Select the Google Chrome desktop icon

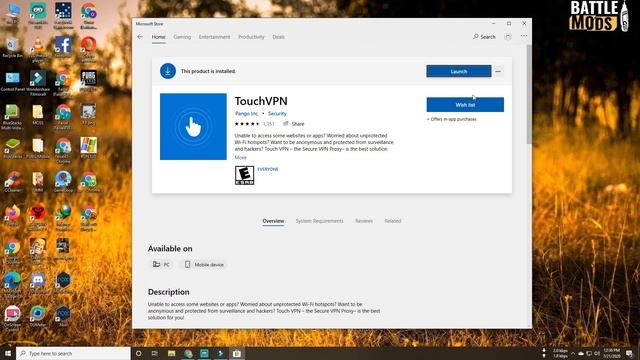point(12,251)
